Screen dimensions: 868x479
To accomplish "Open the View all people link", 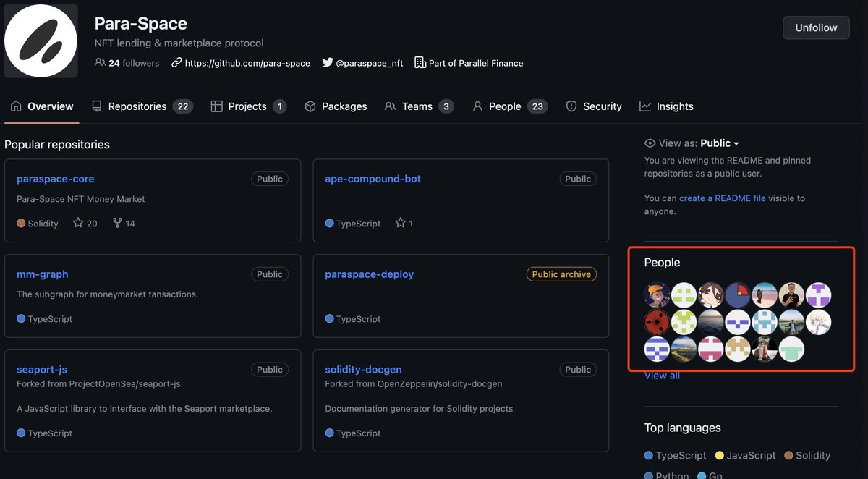I will pos(661,375).
